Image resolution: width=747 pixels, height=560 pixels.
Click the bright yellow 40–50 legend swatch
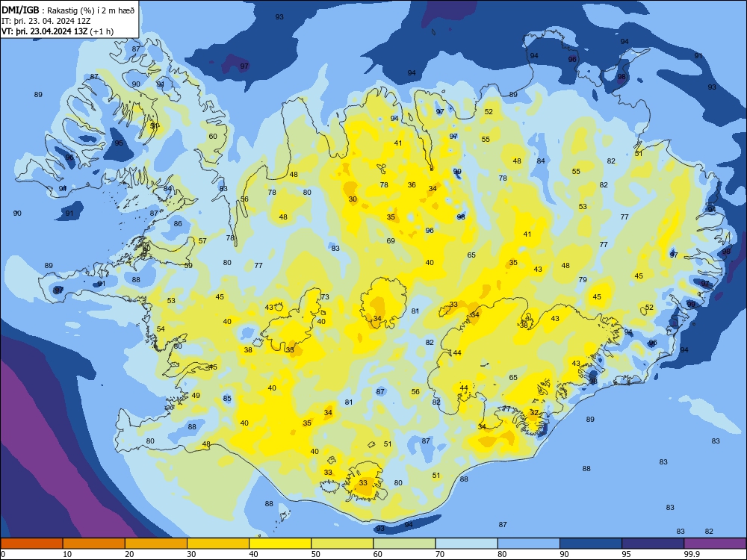(280, 544)
